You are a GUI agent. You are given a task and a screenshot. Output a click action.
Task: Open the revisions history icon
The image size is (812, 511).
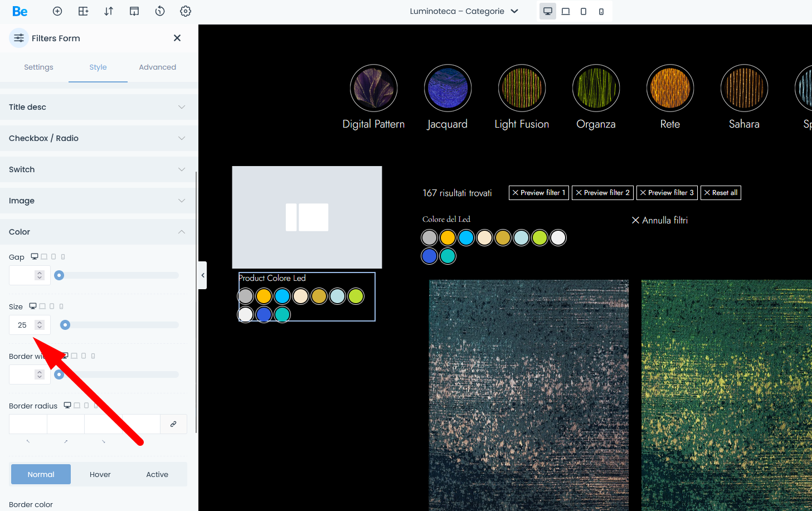click(x=160, y=11)
